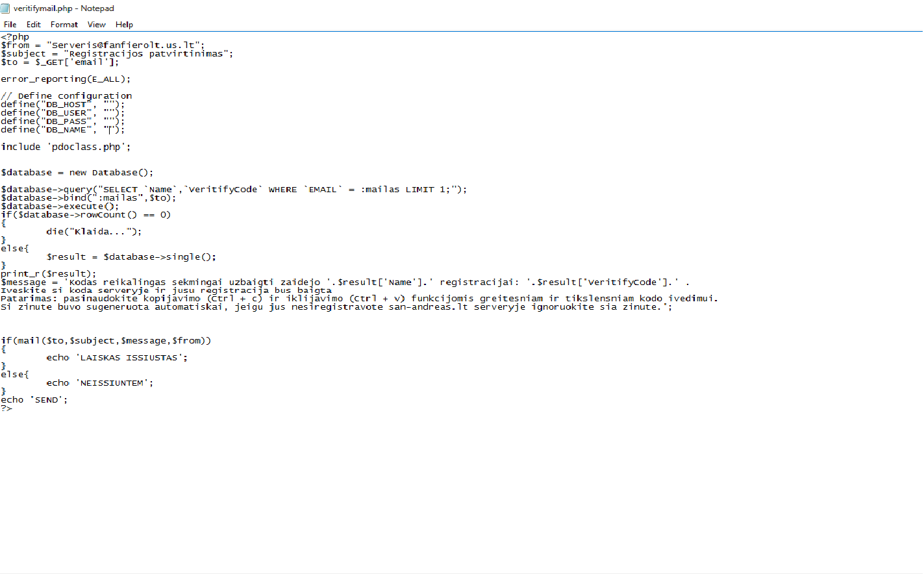
Task: Click the print_r($result) line
Action: click(49, 274)
